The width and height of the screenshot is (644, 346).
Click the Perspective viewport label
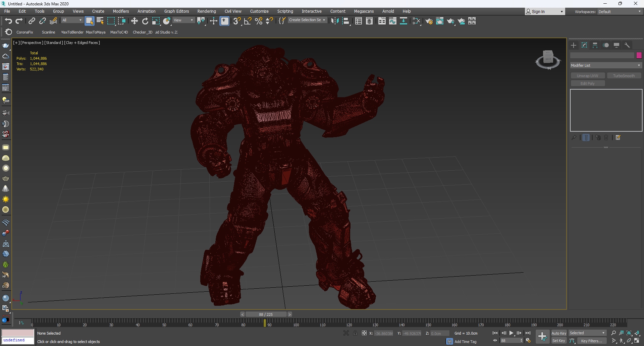[x=32, y=43]
